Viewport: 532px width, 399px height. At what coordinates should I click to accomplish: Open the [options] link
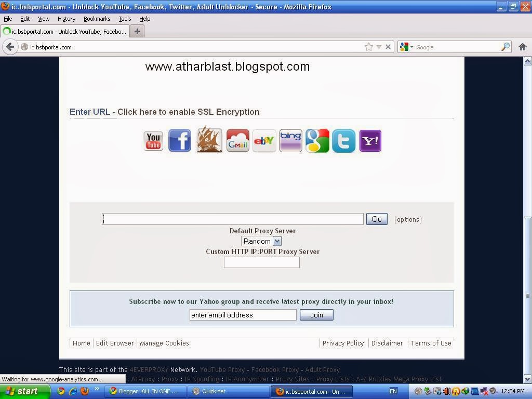[x=408, y=220]
